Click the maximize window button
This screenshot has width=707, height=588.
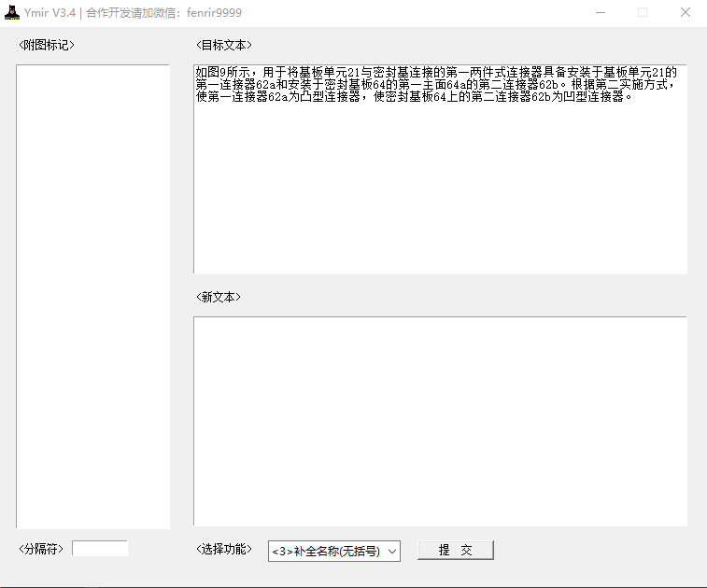click(643, 13)
